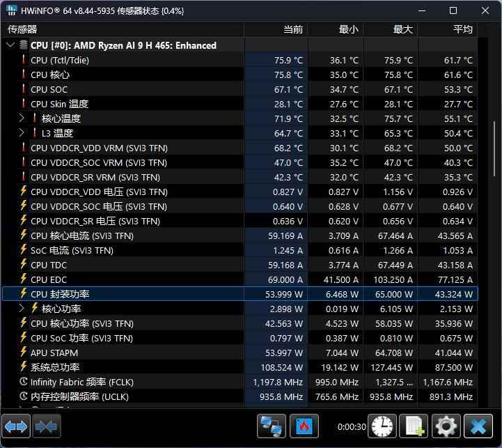Expand the 核心功率 sub-group
This screenshot has height=448, width=502.
pos(22,309)
